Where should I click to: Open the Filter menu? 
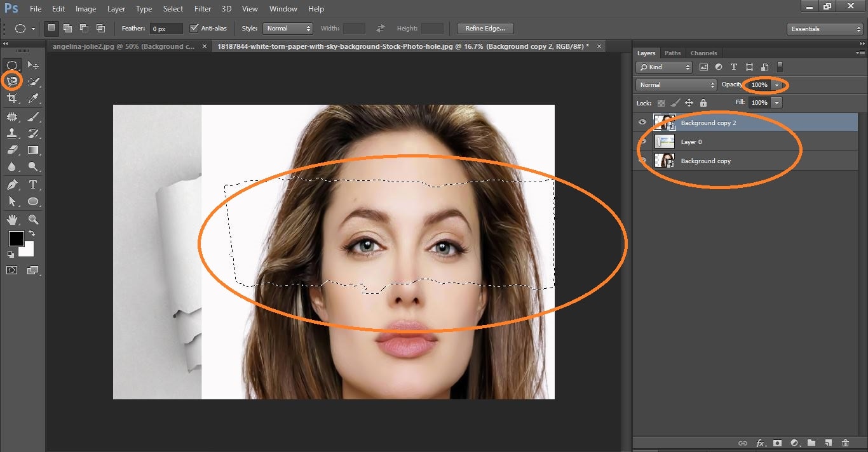203,9
